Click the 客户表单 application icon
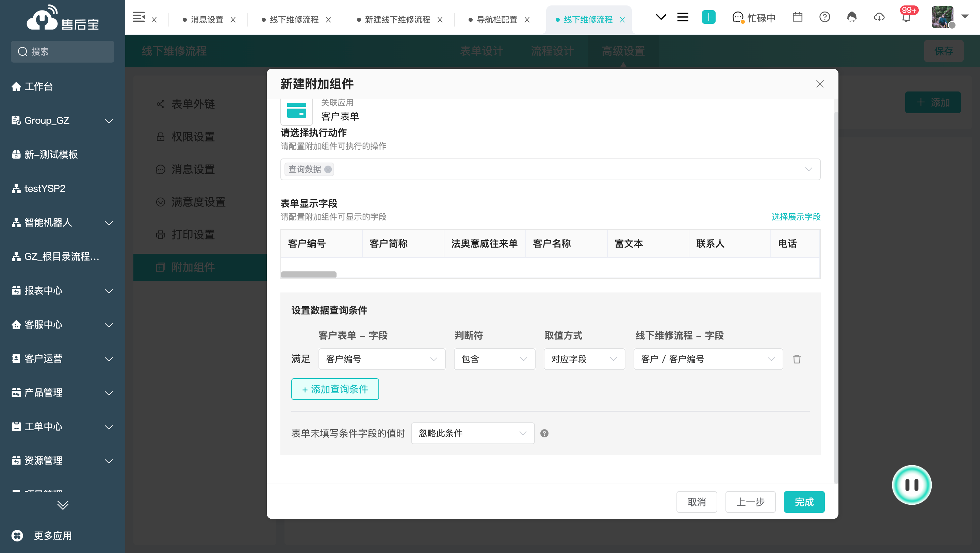This screenshot has width=980, height=553. pyautogui.click(x=297, y=111)
